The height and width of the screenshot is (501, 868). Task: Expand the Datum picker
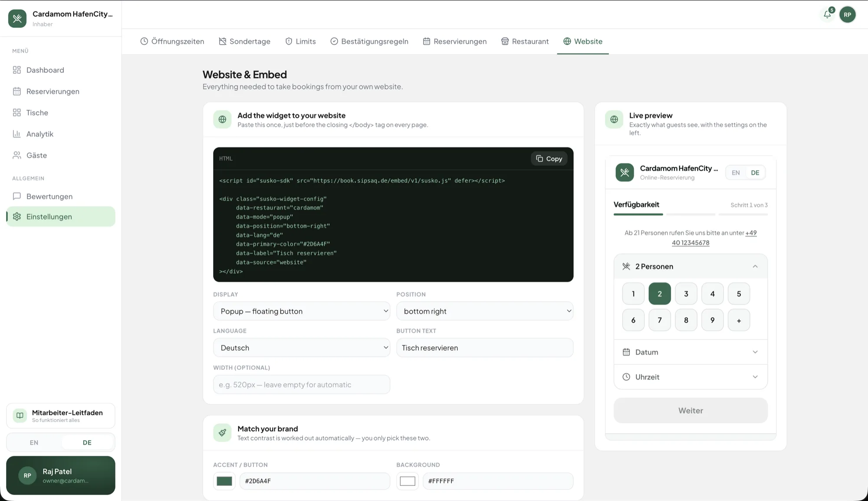point(690,352)
